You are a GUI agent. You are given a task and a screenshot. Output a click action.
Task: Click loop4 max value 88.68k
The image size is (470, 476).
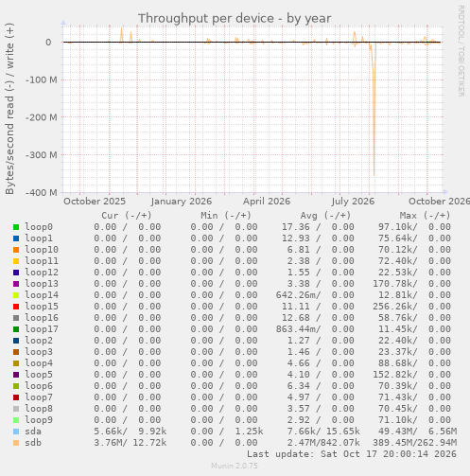coord(396,363)
